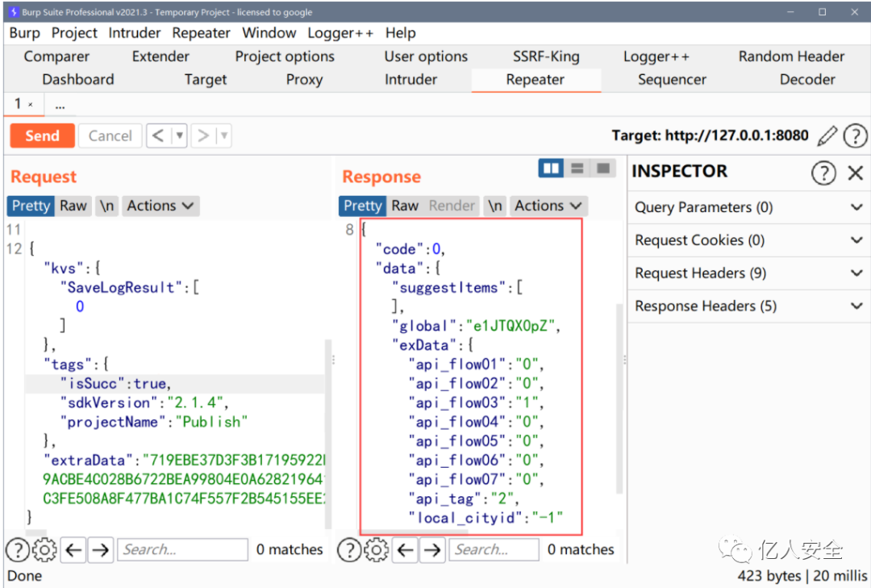Select combined tabbed layout icon

tap(602, 168)
